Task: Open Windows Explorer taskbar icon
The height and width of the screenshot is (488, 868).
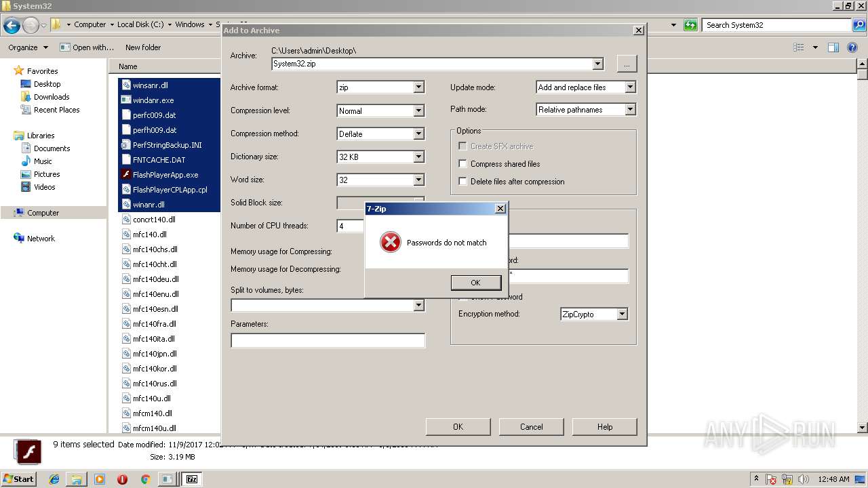Action: pyautogui.click(x=77, y=479)
